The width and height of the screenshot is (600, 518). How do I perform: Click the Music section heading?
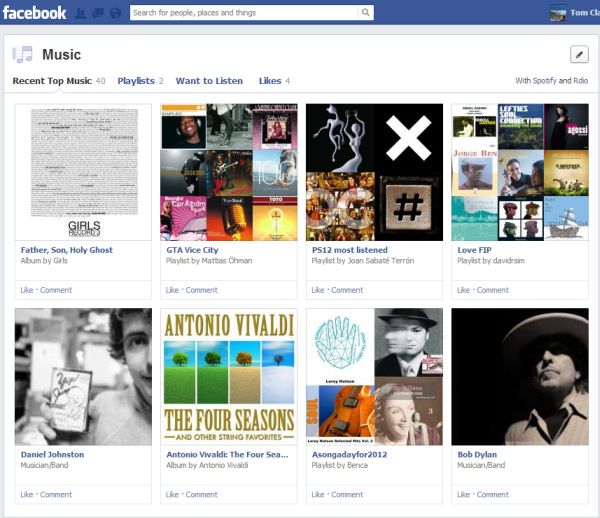(62, 55)
